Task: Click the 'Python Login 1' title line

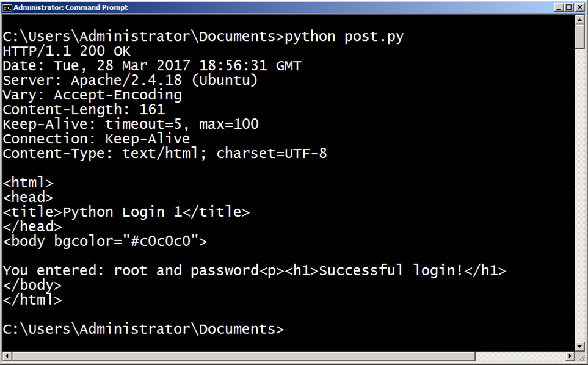Action: pos(126,212)
